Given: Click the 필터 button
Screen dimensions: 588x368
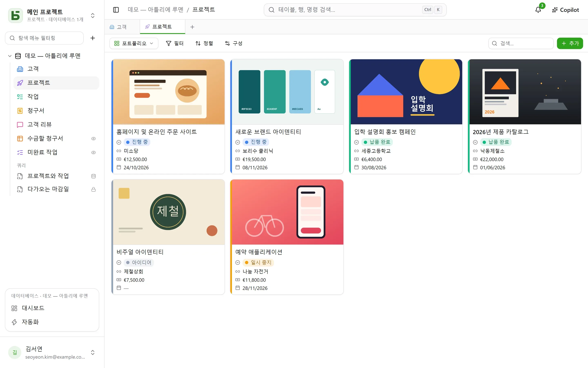Looking at the screenshot, I should (x=175, y=43).
